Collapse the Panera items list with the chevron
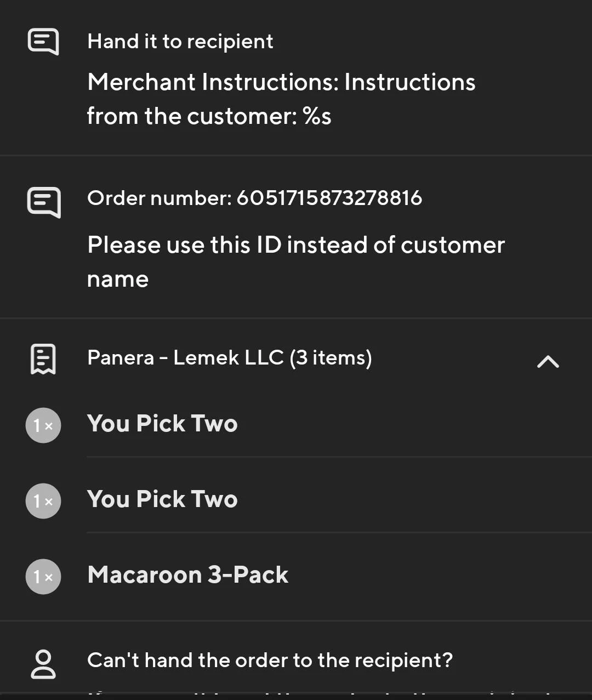This screenshot has height=700, width=592. tap(548, 361)
